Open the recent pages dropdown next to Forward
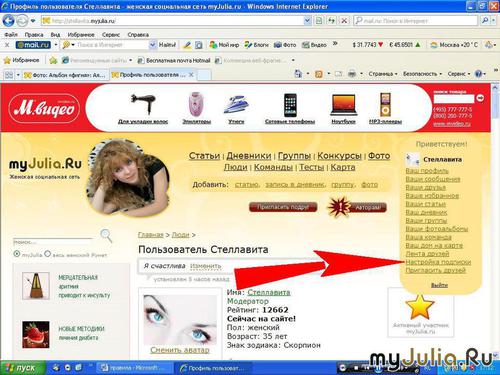 coord(33,21)
